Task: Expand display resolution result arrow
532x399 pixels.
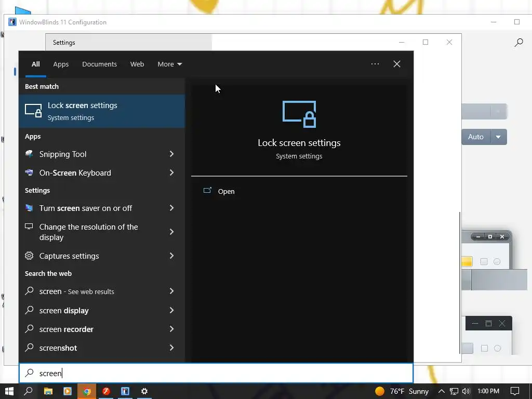Action: click(171, 232)
